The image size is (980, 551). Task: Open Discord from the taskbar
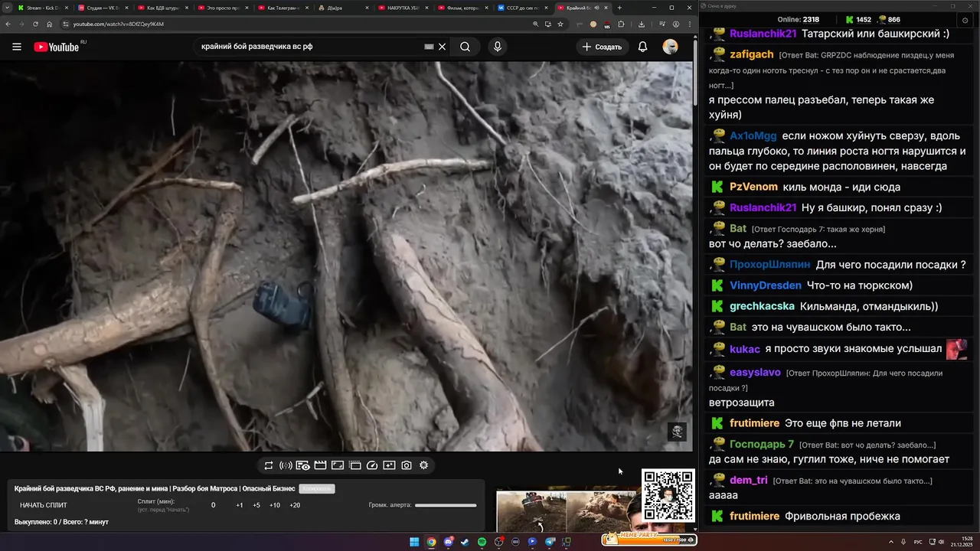(448, 542)
